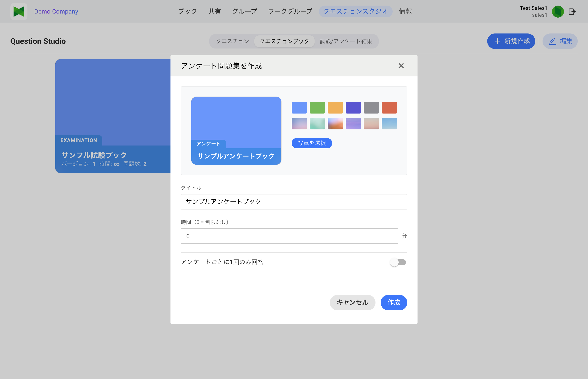Pick the solid green color swatch
The width and height of the screenshot is (588, 379).
317,108
